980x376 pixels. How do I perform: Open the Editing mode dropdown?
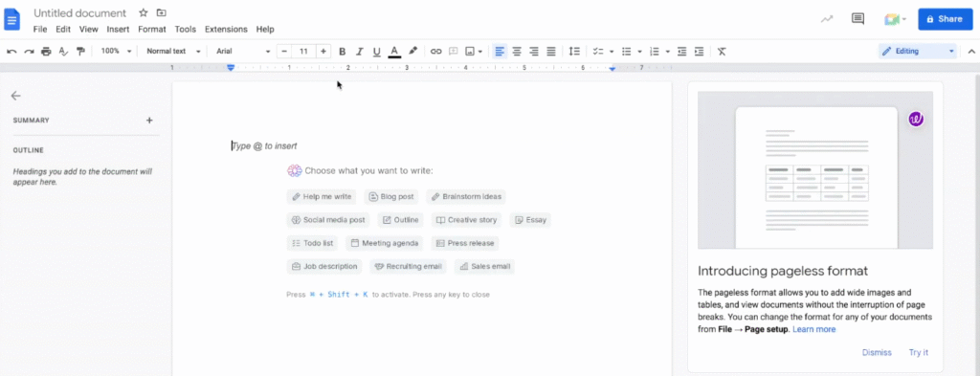point(918,52)
